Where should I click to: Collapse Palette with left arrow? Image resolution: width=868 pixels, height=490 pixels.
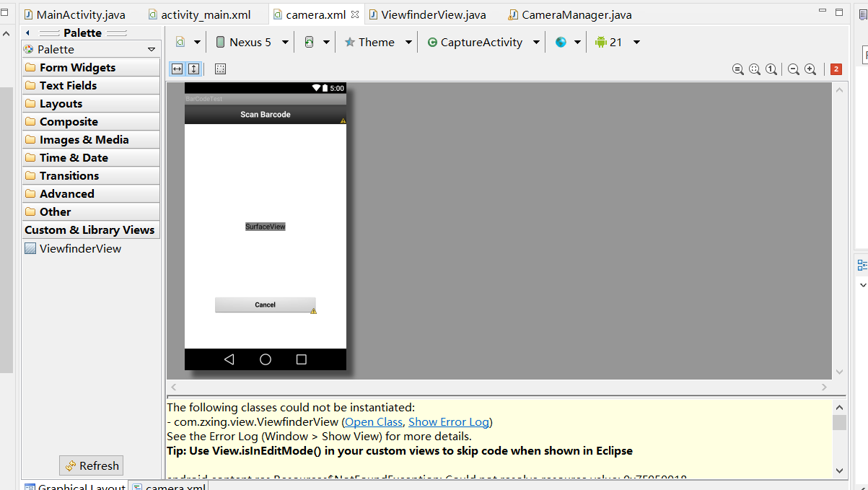27,33
